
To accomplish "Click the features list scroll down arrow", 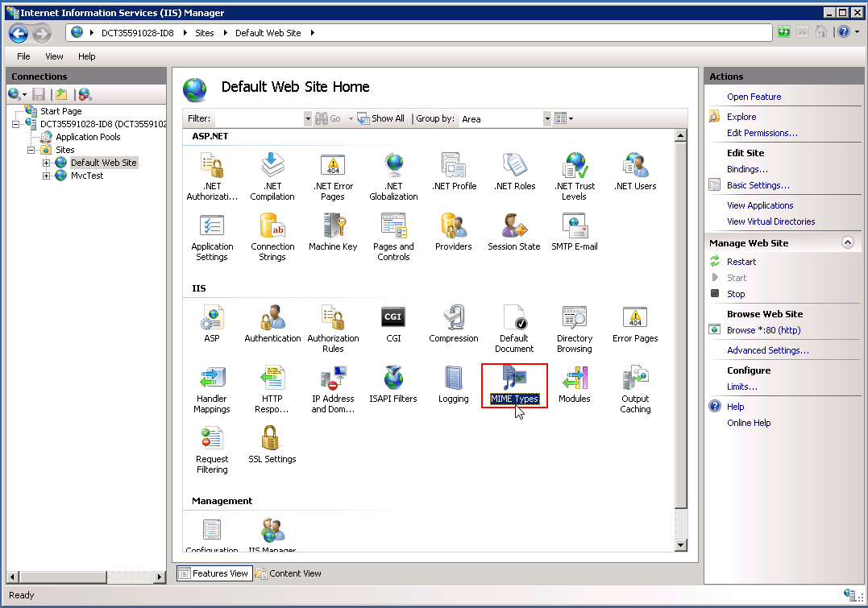I will (x=680, y=545).
